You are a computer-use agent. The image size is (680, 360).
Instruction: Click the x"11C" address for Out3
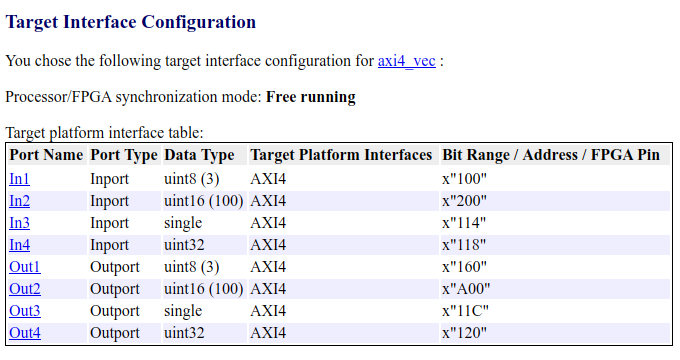(x=465, y=311)
